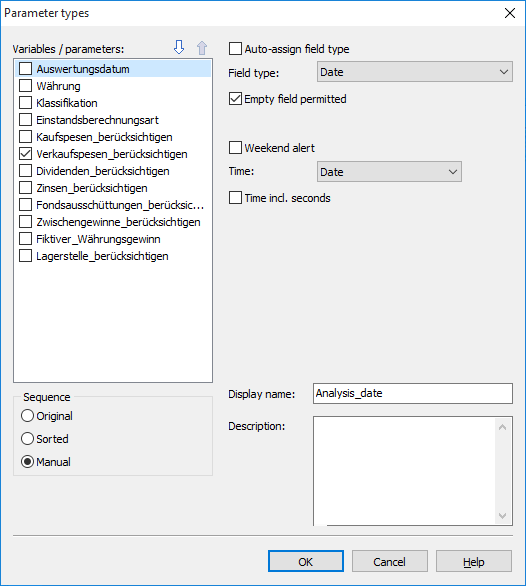Image resolution: width=526 pixels, height=586 pixels.
Task: Move parameter down with blue down arrow
Action: [x=179, y=47]
